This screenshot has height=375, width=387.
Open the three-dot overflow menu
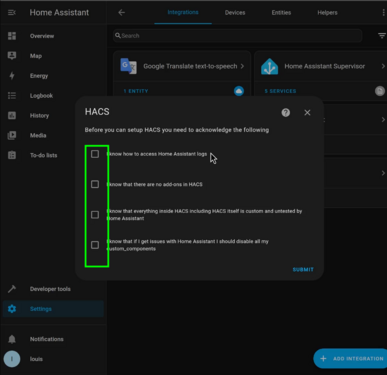pyautogui.click(x=383, y=12)
